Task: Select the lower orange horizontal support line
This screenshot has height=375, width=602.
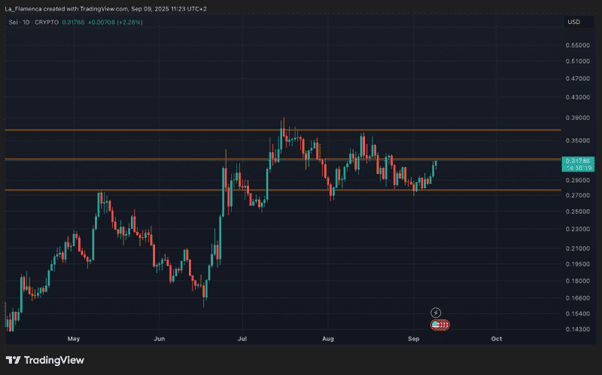Action: click(x=283, y=190)
